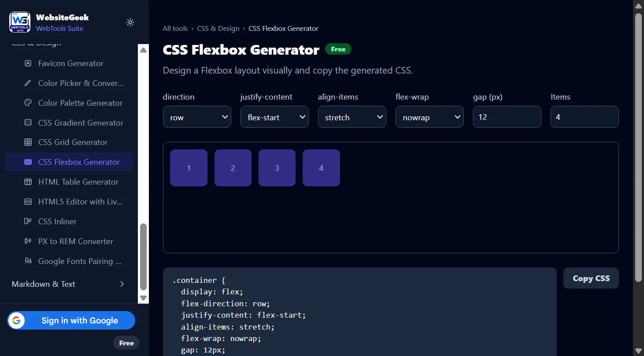Click the Items count input field

point(585,117)
